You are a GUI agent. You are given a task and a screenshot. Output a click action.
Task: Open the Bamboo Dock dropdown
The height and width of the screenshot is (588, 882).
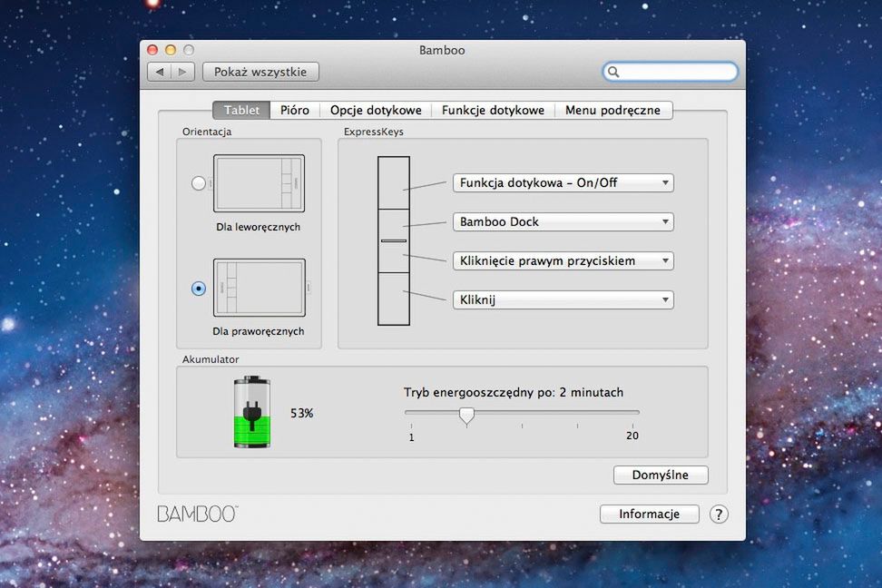[x=563, y=221]
